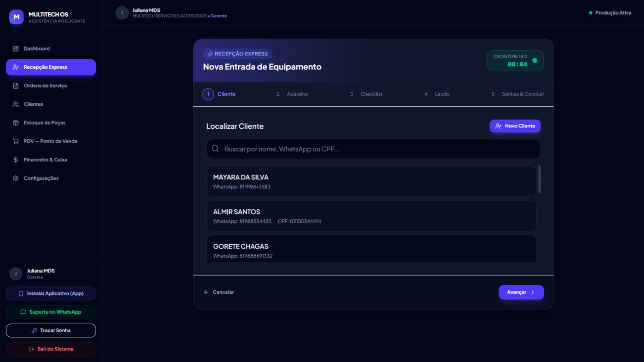This screenshot has width=644, height=362.
Task: Open Financeiro & Caixa section
Action: [51, 160]
